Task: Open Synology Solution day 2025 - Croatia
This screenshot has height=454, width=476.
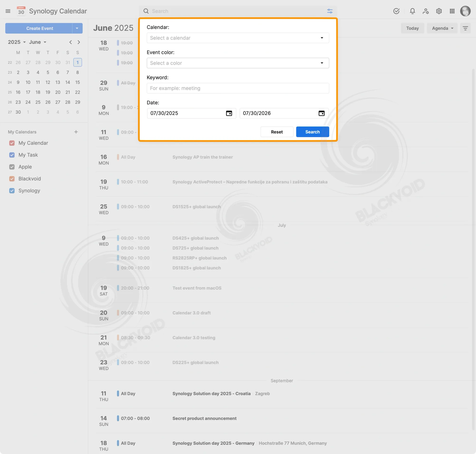Action: pyautogui.click(x=212, y=394)
